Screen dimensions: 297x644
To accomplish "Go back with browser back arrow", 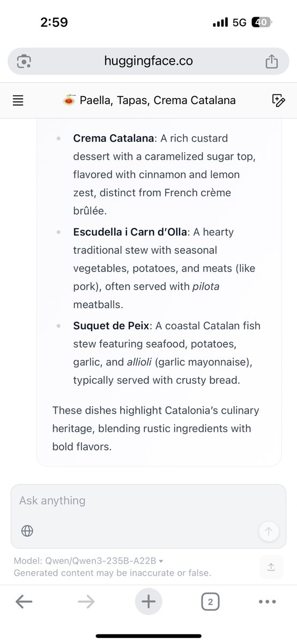I will tap(24, 602).
